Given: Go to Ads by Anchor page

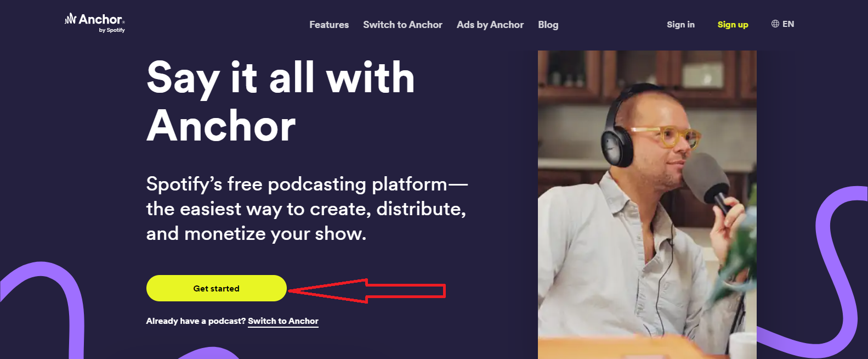Looking at the screenshot, I should click(x=490, y=25).
